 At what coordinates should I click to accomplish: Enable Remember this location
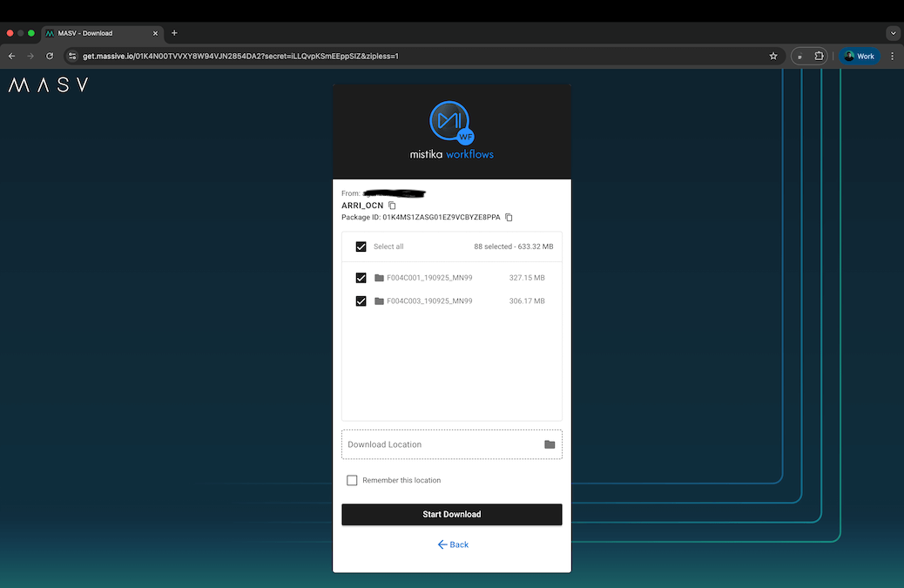(352, 480)
